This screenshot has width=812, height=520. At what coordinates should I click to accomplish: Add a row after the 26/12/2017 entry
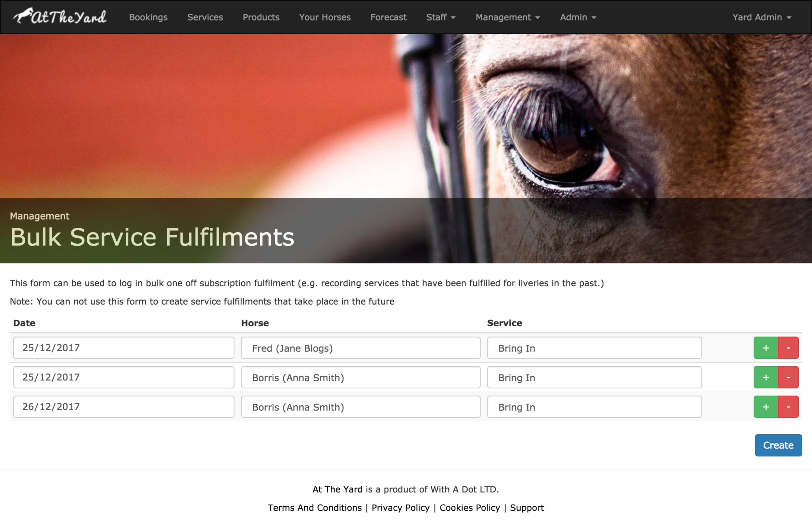(766, 407)
